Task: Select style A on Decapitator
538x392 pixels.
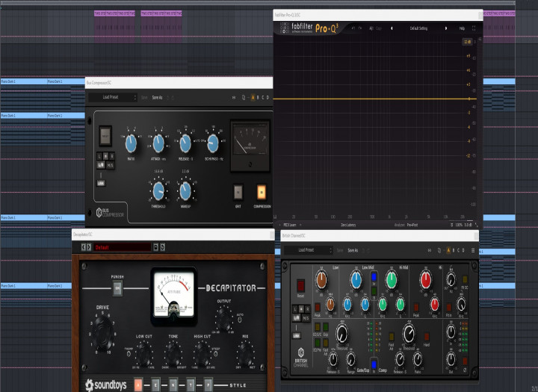Action: [138, 385]
